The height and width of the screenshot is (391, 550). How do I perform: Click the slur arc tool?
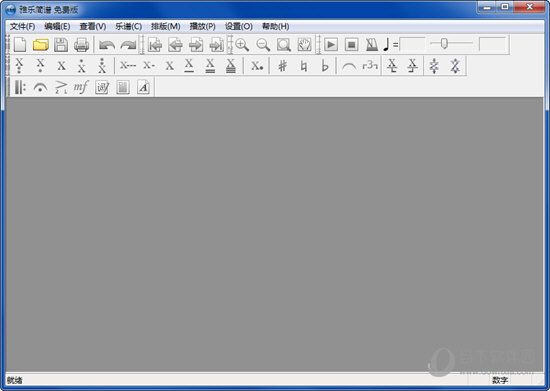(349, 66)
